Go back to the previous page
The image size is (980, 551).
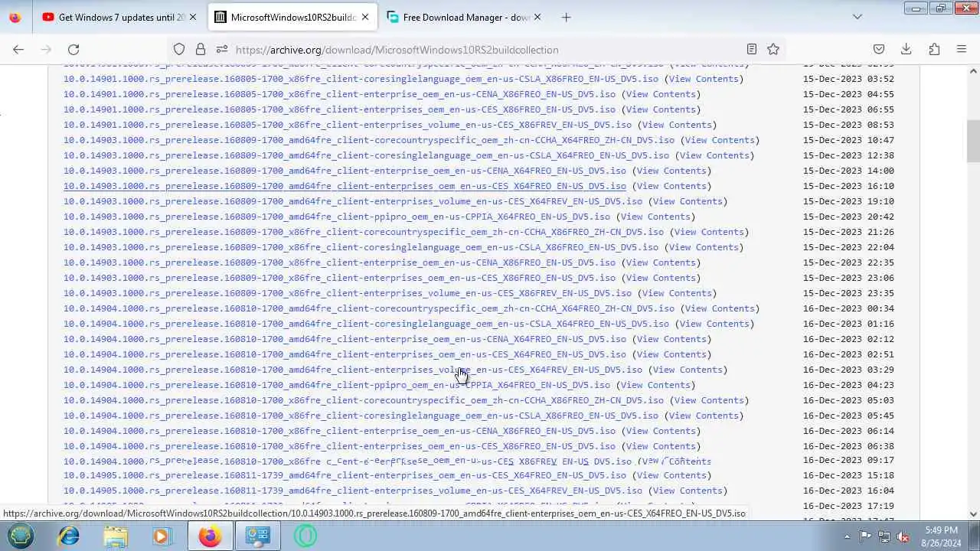pos(18,49)
